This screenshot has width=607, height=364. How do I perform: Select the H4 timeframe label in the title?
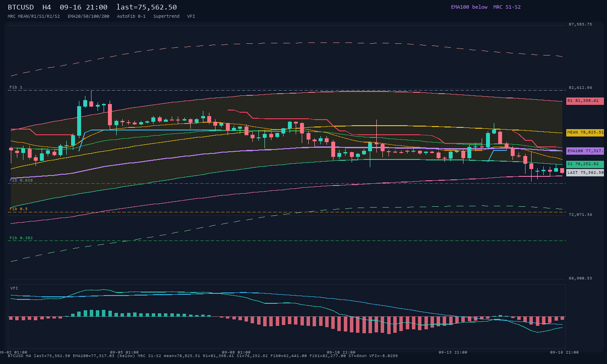click(47, 7)
